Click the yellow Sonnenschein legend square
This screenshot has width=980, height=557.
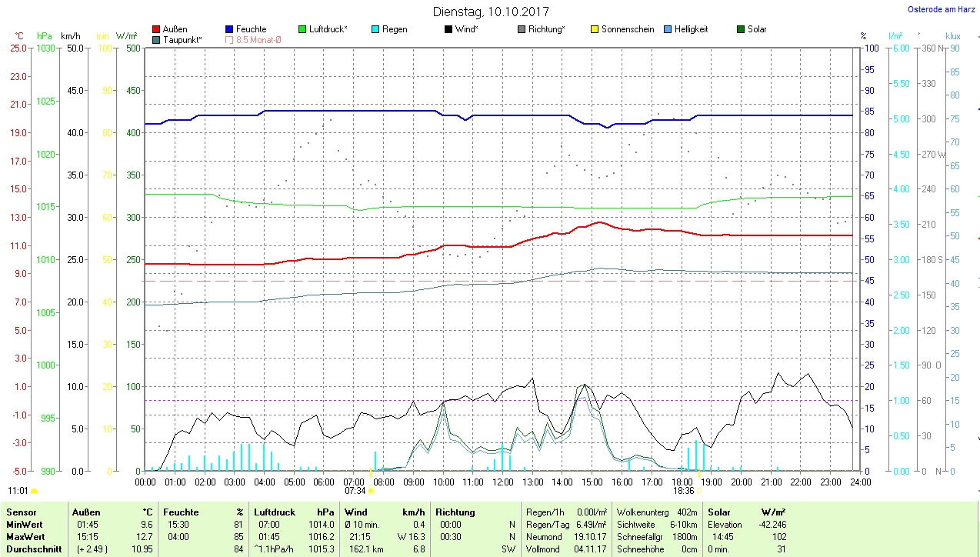tap(595, 29)
